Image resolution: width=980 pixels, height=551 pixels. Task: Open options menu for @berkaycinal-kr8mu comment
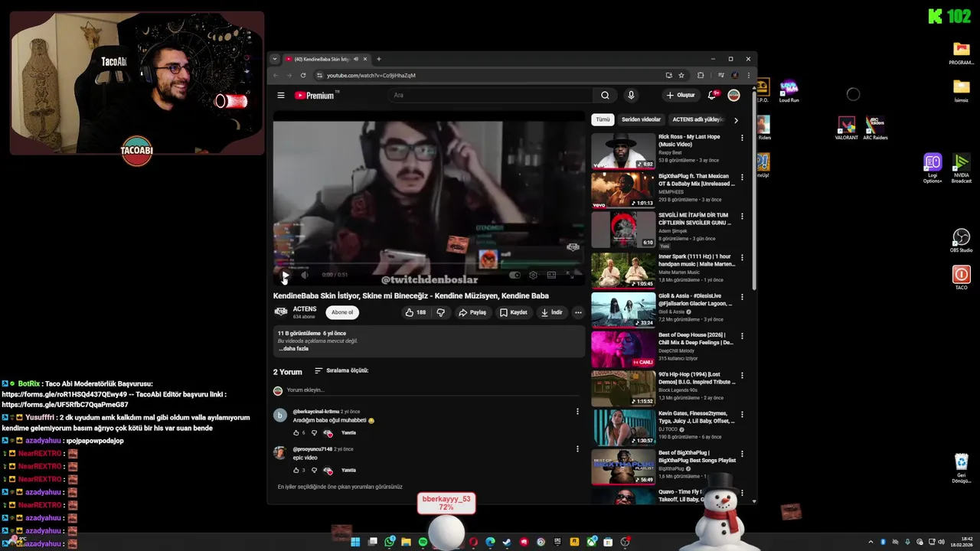pyautogui.click(x=577, y=412)
